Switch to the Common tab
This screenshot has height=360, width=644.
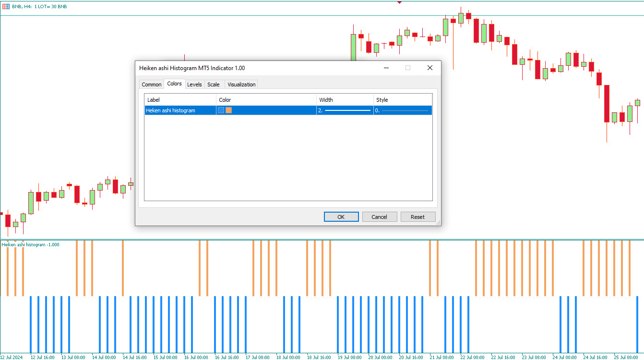click(x=152, y=84)
